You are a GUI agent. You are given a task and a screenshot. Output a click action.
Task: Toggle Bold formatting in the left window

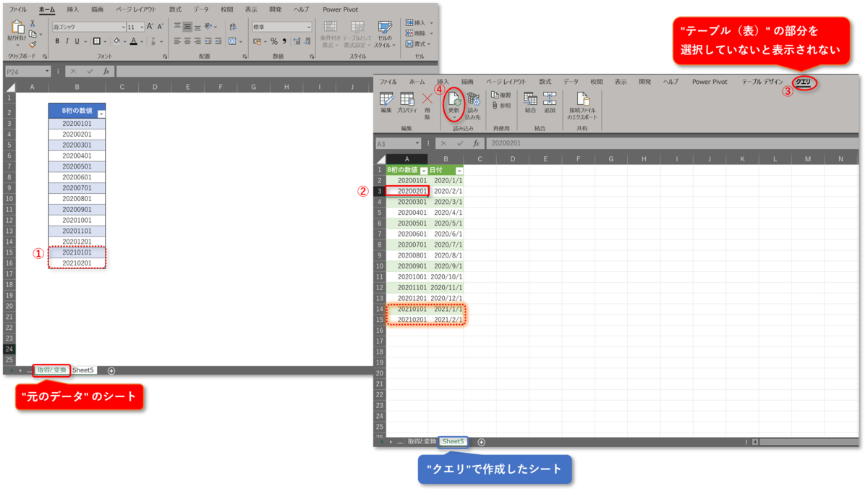pos(57,41)
